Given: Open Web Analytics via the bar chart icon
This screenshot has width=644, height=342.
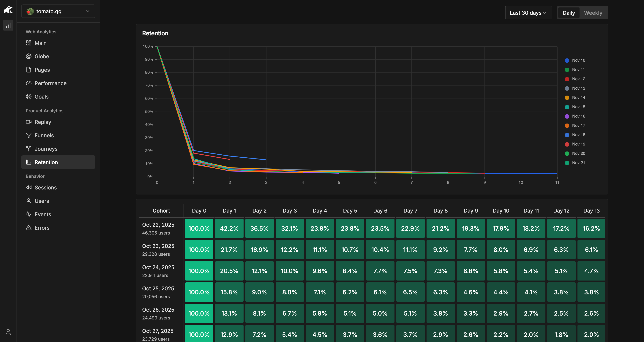Looking at the screenshot, I should [x=8, y=25].
